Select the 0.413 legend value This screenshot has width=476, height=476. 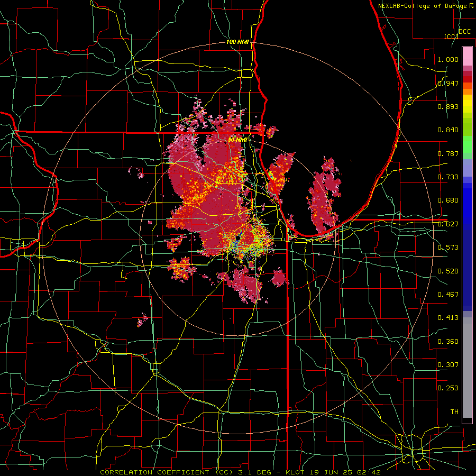click(448, 318)
